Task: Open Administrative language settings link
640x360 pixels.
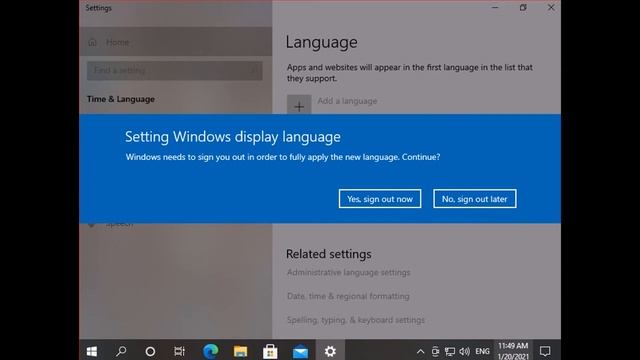Action: click(x=349, y=272)
